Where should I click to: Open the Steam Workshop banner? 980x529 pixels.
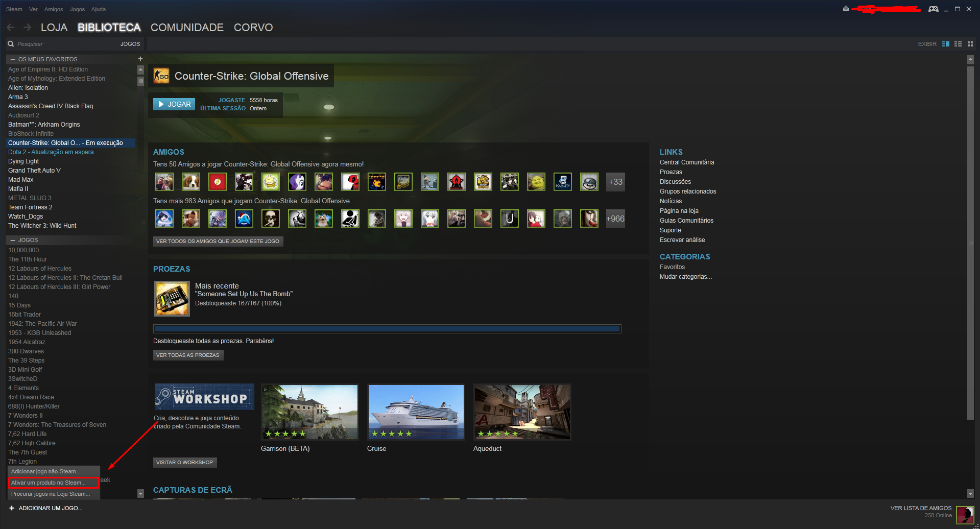(204, 397)
